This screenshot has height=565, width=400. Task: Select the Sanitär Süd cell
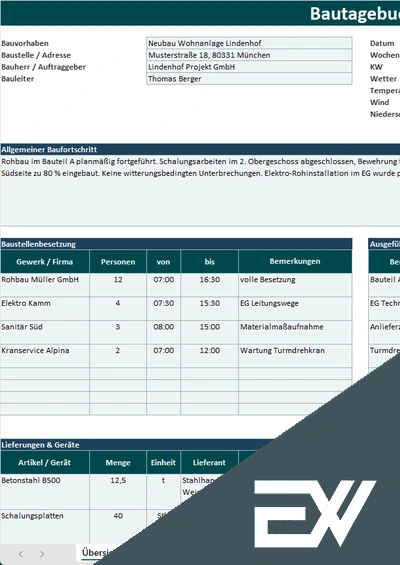tap(45, 332)
